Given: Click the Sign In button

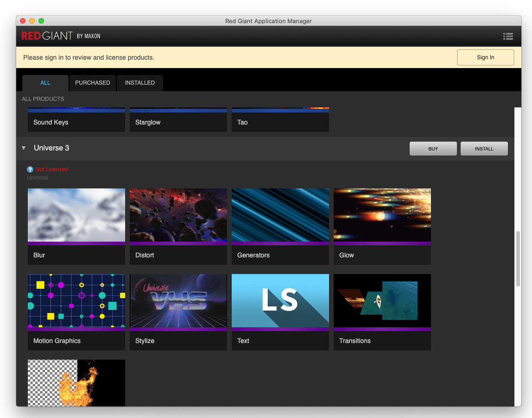Looking at the screenshot, I should pos(486,57).
